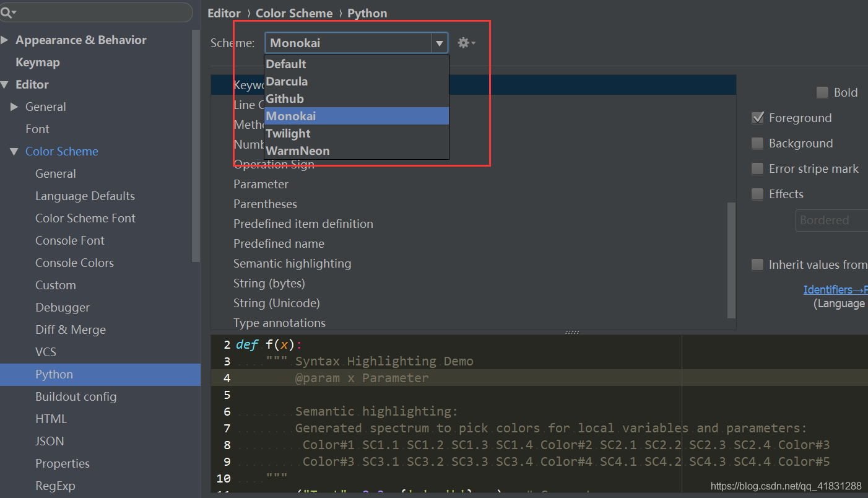Toggle the Background checkbox
Screen dimensions: 868x498
757,143
